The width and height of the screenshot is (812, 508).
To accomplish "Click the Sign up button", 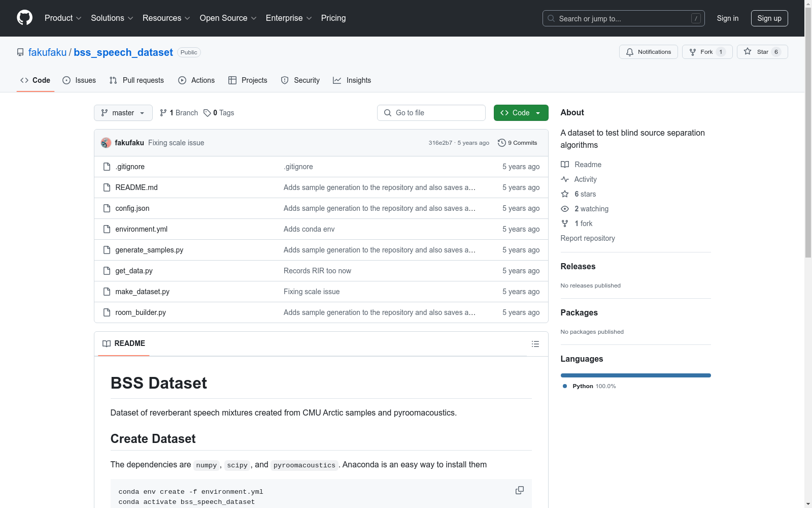I will coord(769,18).
